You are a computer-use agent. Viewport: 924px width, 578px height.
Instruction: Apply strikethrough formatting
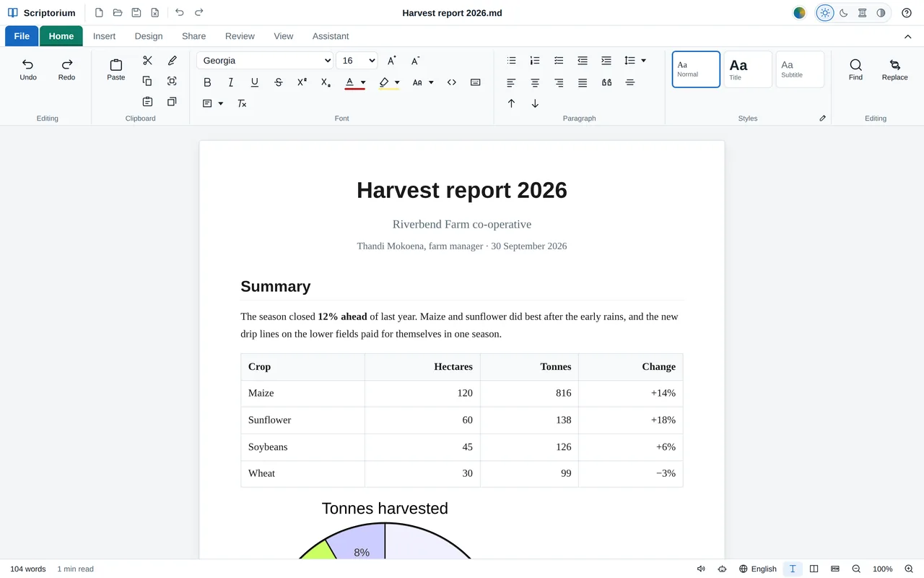pos(279,82)
